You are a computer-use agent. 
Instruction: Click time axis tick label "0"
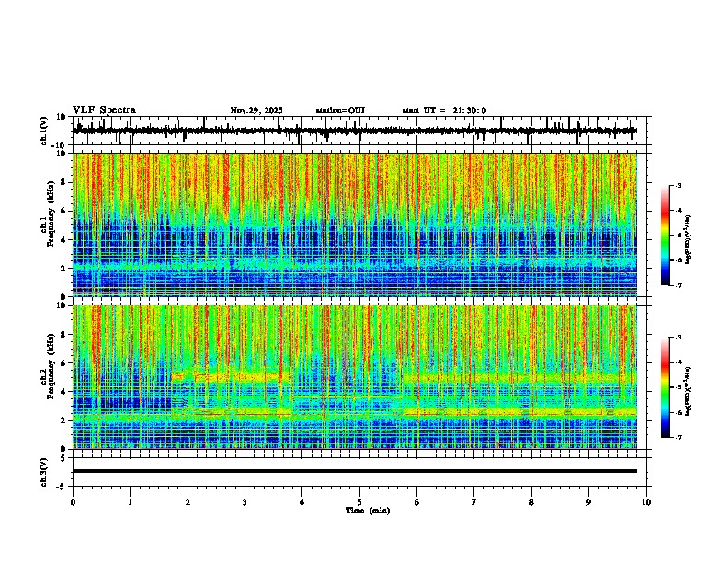[x=73, y=502]
